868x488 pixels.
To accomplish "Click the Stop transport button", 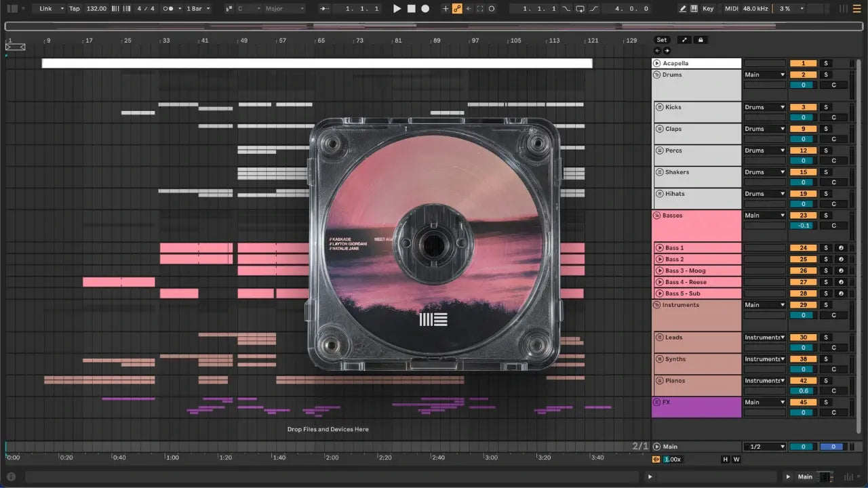I will click(x=412, y=9).
